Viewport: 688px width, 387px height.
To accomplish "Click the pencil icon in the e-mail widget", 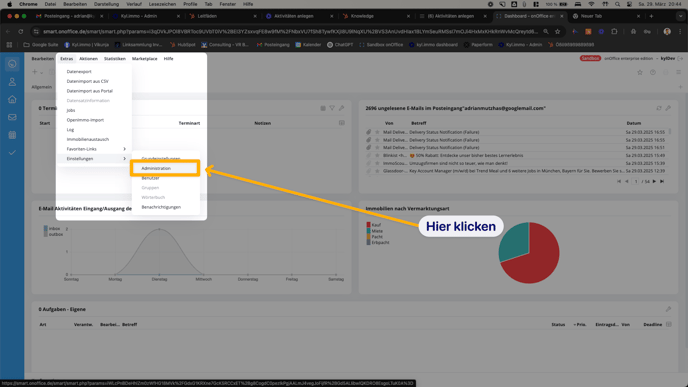I will tap(668, 108).
